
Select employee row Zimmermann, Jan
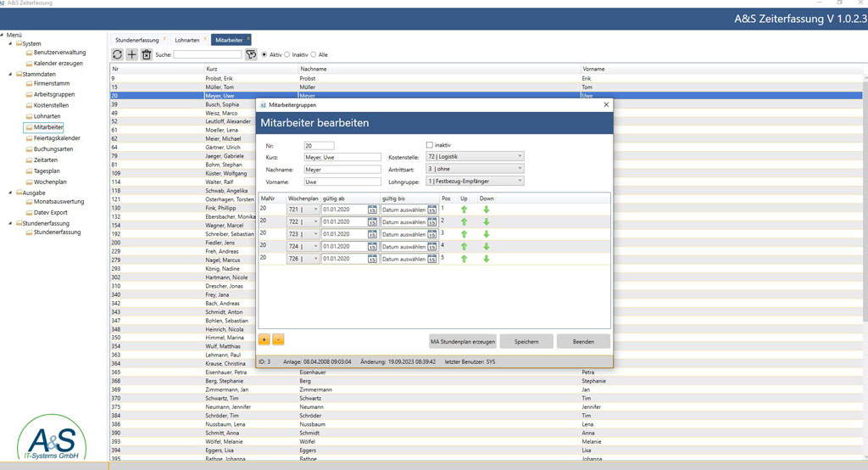click(486, 389)
